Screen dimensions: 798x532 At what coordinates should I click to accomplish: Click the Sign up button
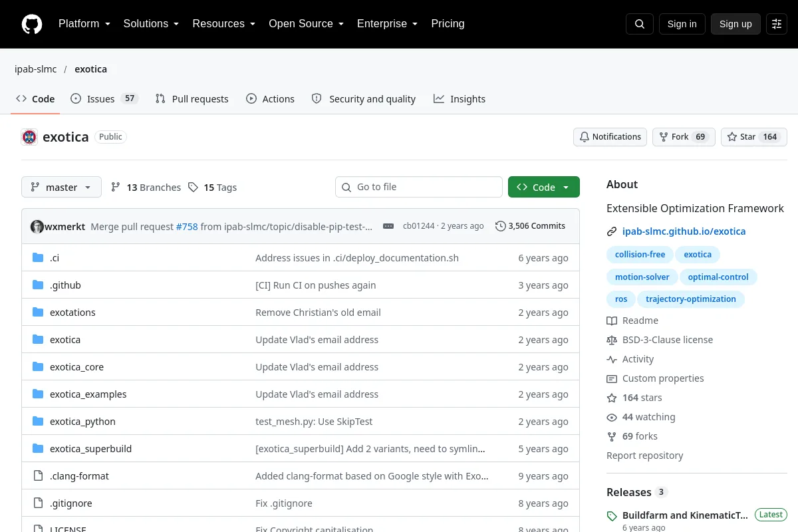coord(735,24)
